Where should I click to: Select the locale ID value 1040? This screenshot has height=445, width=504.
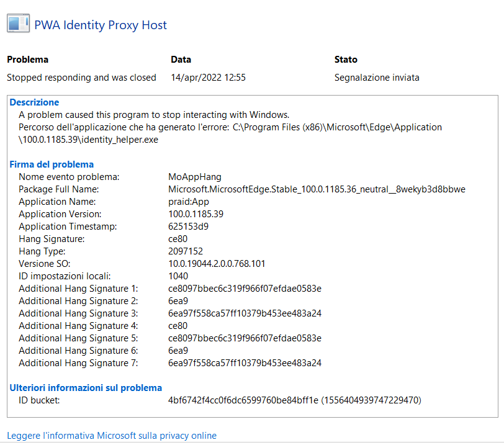click(x=178, y=276)
